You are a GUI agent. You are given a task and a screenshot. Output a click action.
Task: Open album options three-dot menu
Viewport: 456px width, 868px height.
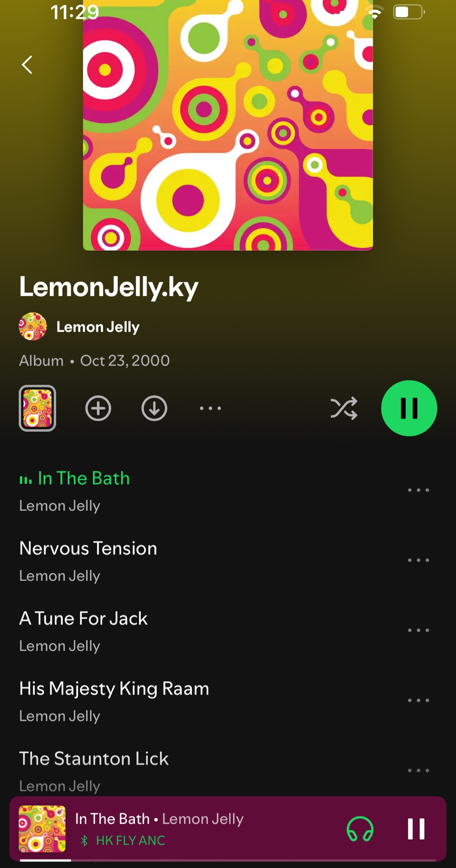click(210, 408)
